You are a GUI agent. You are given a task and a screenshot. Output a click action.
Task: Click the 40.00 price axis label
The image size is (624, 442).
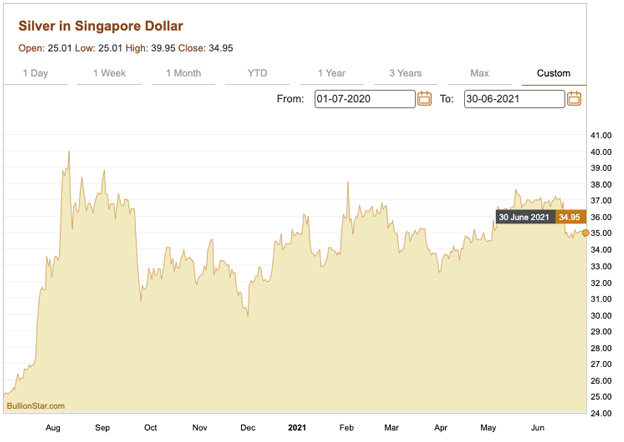[x=601, y=152]
